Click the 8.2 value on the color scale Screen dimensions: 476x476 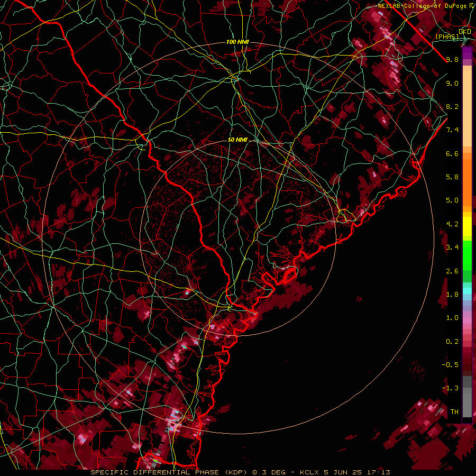(x=452, y=107)
